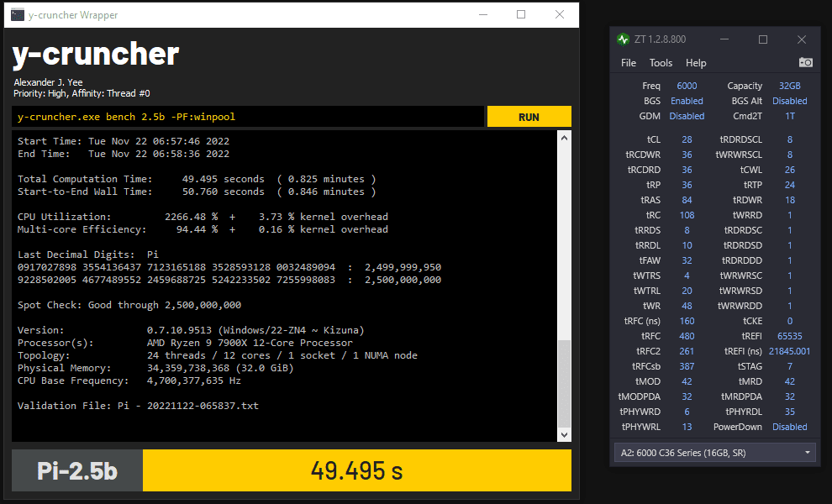This screenshot has width=832, height=504.
Task: Click the y-cruncher command input field
Action: (x=248, y=117)
